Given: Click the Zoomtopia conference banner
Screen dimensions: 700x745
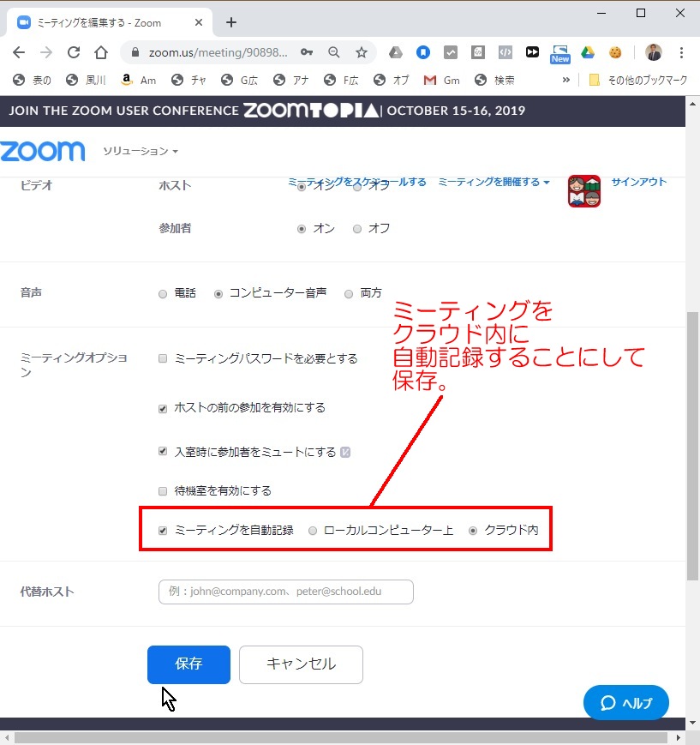Looking at the screenshot, I should coord(343,111).
